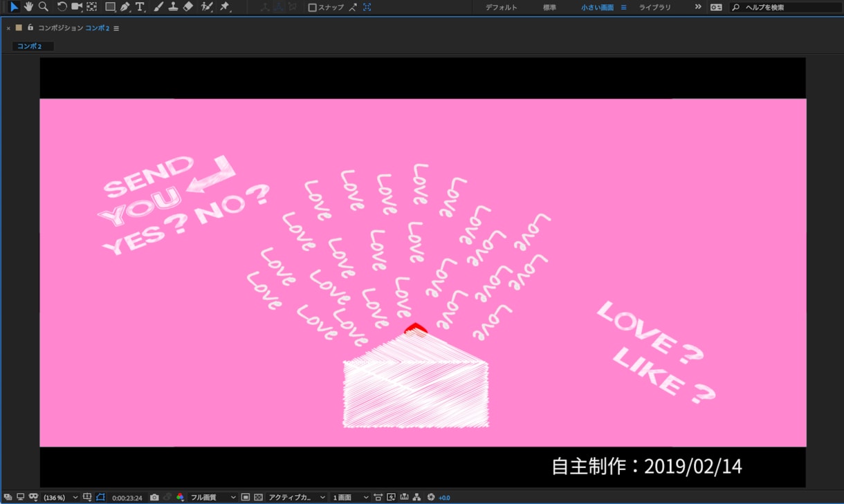Open the フル画質 resolution dropdown
The image size is (844, 504).
click(x=213, y=498)
